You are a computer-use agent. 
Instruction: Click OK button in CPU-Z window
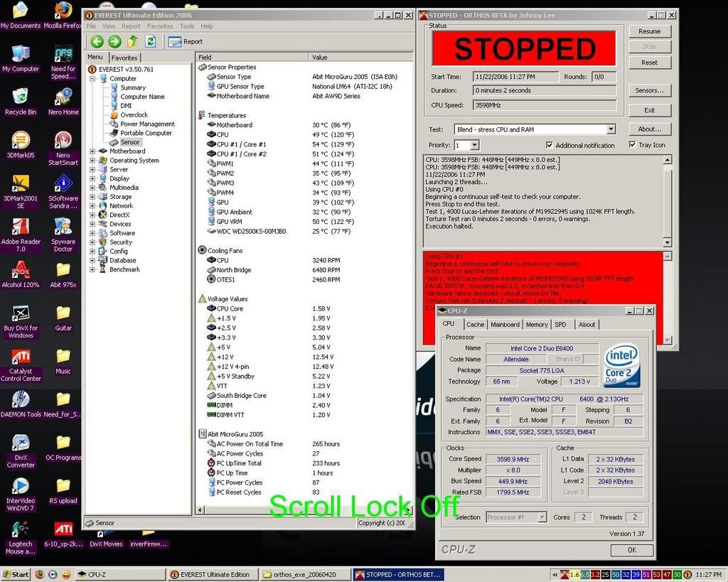[632, 550]
